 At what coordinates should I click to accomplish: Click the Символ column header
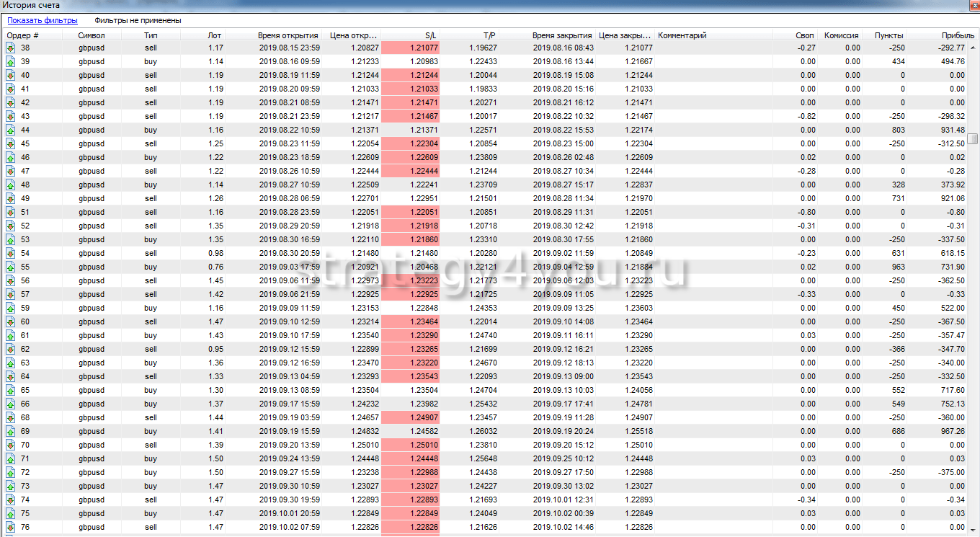pos(92,35)
